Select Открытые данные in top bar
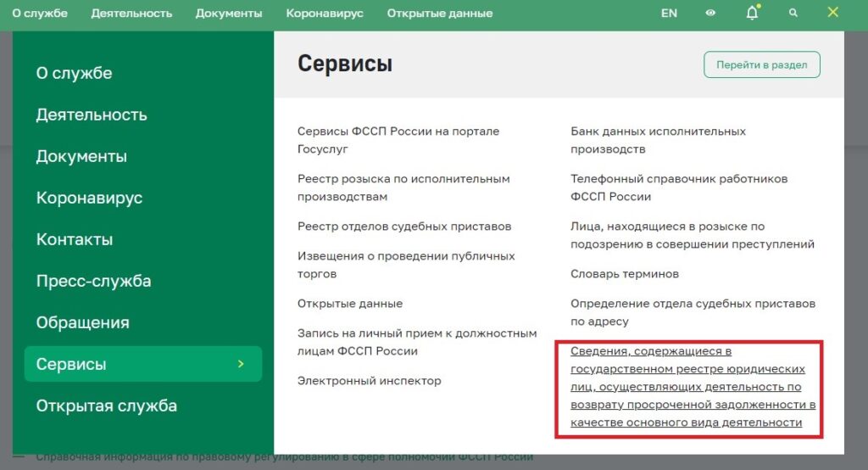The image size is (868, 470). pos(439,14)
